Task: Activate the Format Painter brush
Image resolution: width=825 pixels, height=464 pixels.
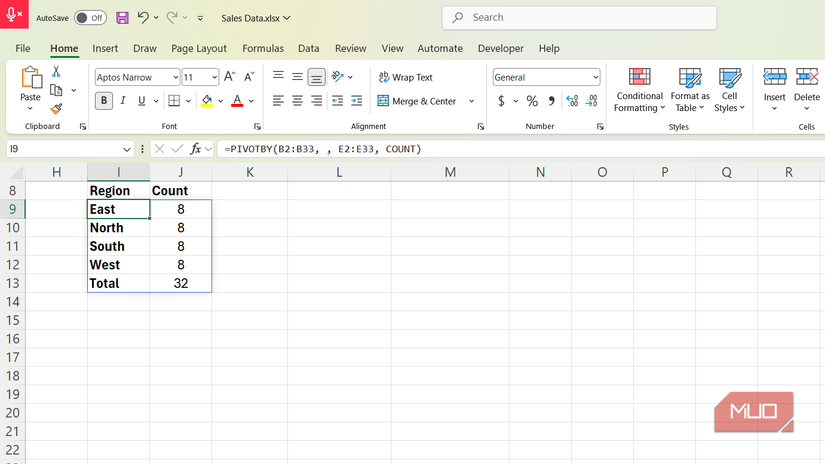Action: [56, 109]
